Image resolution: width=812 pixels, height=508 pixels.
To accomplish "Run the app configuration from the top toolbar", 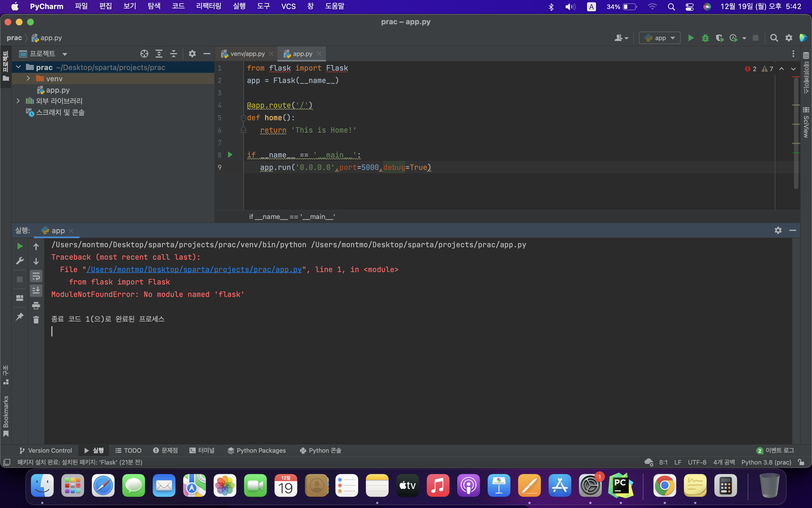I will pos(690,38).
